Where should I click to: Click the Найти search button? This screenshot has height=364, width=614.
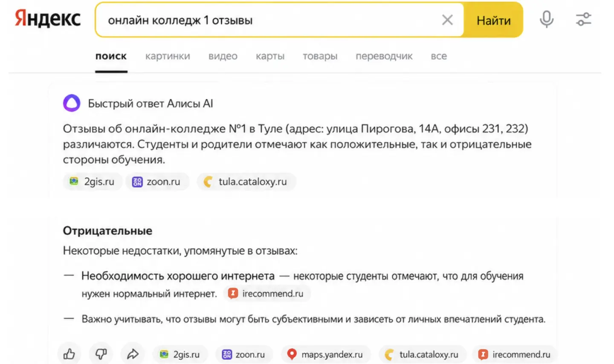493,20
